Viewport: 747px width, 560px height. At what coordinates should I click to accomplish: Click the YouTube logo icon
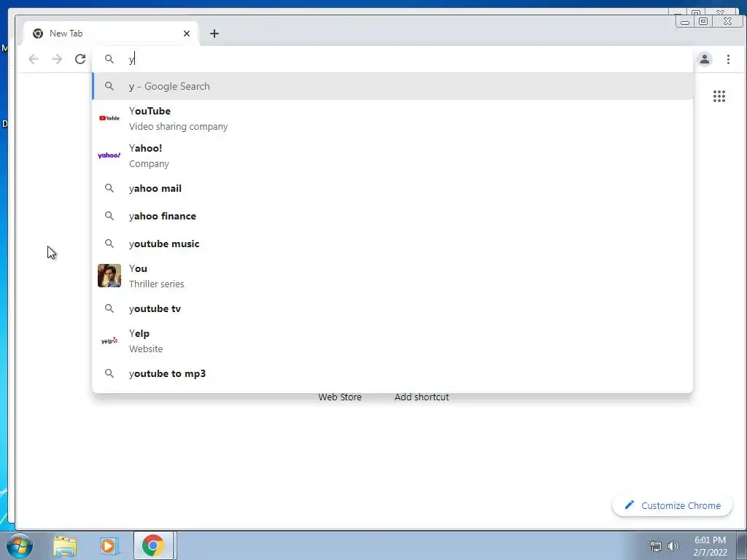[109, 118]
